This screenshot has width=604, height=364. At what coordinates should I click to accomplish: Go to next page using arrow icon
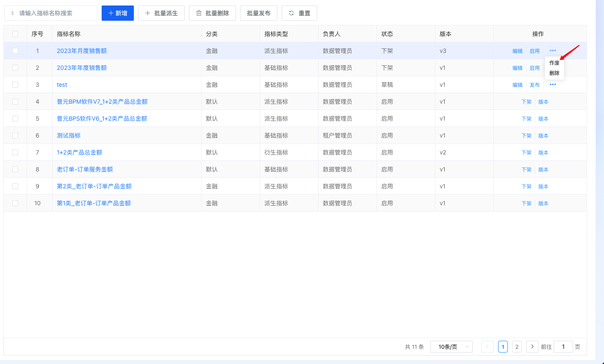[x=532, y=347]
